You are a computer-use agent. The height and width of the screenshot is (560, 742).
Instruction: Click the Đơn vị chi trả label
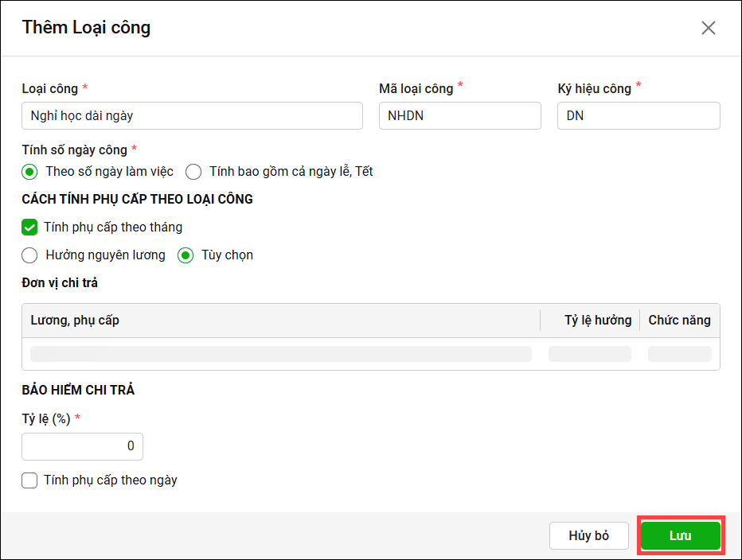[60, 282]
